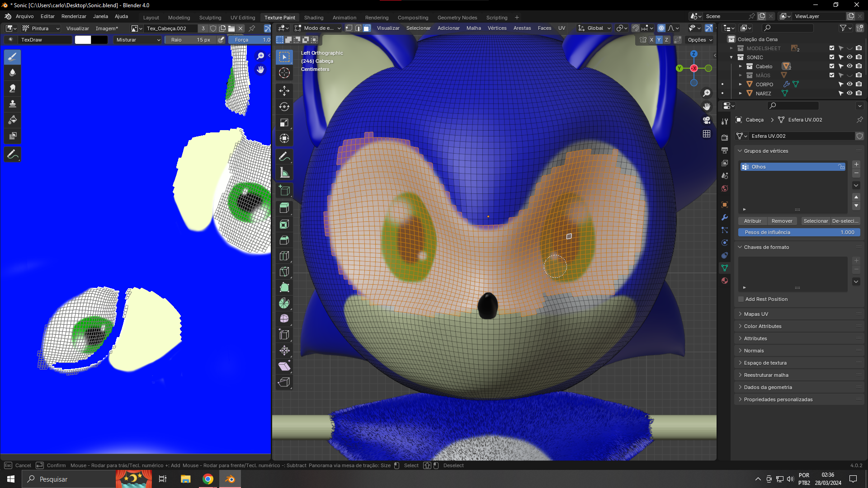This screenshot has height=488, width=868.
Task: Activate the Rotate tool
Action: tap(284, 107)
